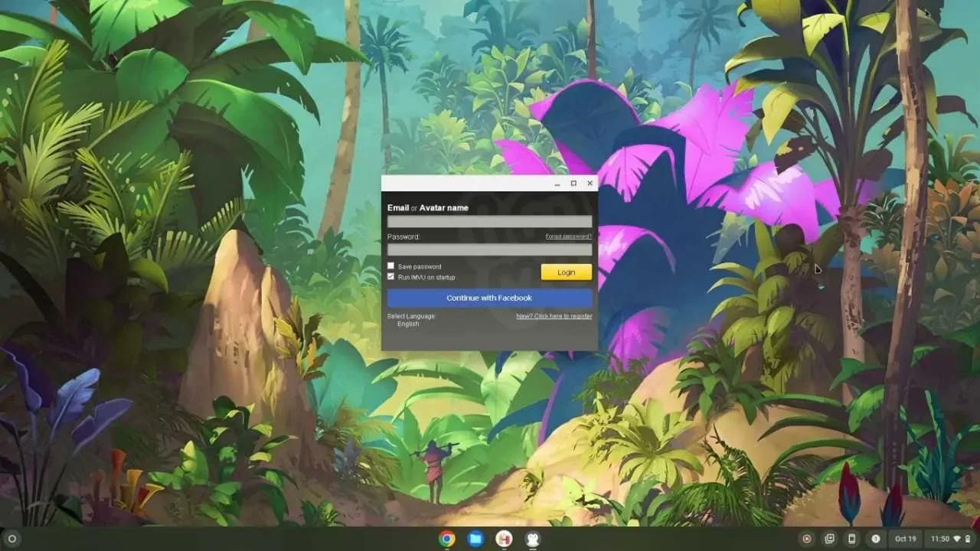Open the Select Language English dropdown
The width and height of the screenshot is (980, 551).
point(408,324)
